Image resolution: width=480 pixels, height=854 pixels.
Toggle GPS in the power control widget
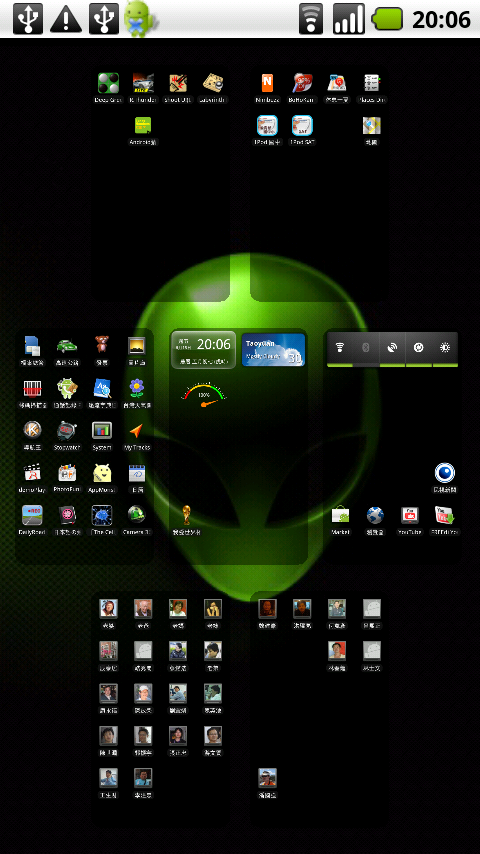click(392, 348)
